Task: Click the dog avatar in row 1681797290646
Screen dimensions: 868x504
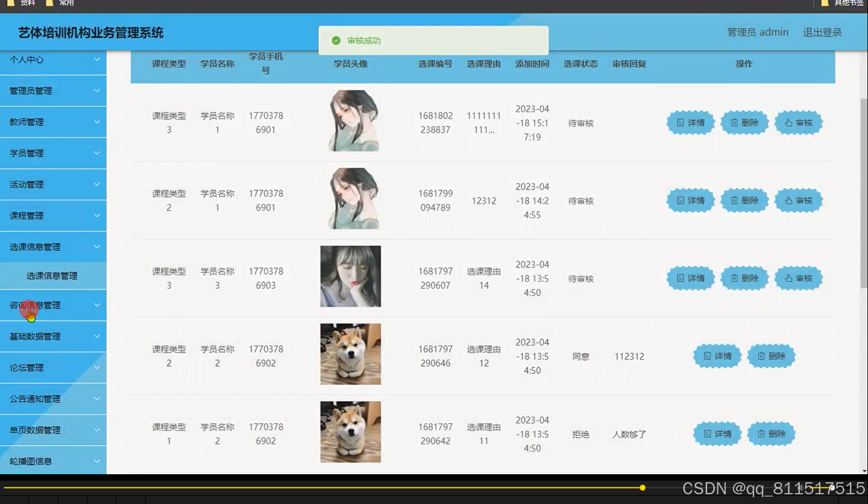Action: pyautogui.click(x=350, y=354)
